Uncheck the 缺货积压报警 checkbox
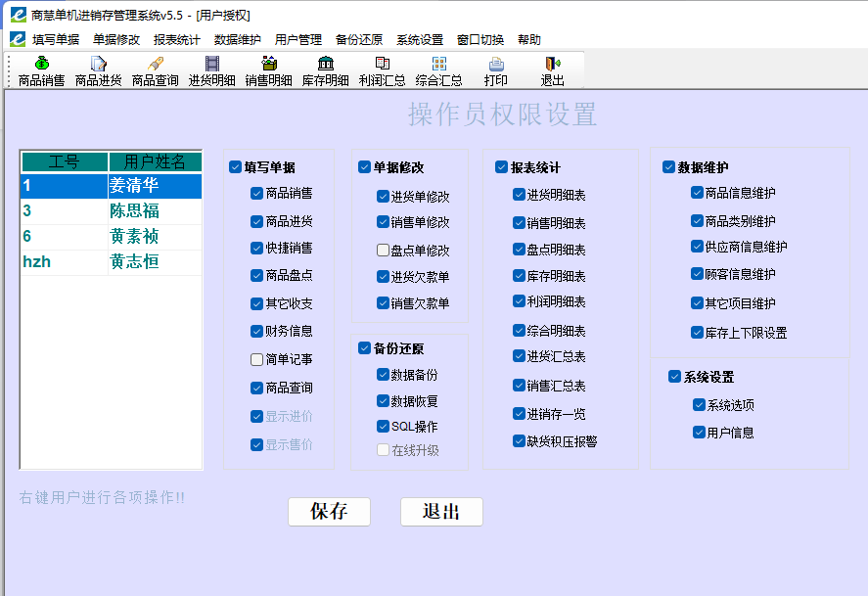This screenshot has width=868, height=596. [x=519, y=441]
